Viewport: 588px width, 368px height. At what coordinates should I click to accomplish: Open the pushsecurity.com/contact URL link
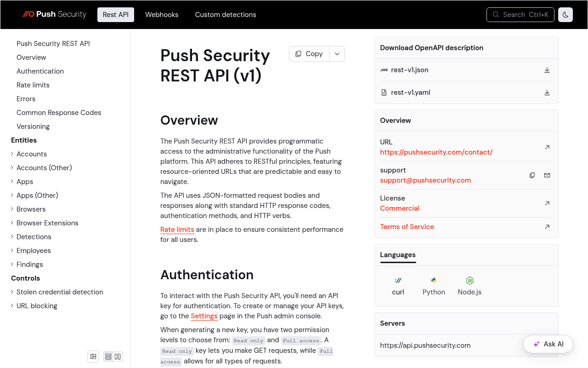click(436, 152)
